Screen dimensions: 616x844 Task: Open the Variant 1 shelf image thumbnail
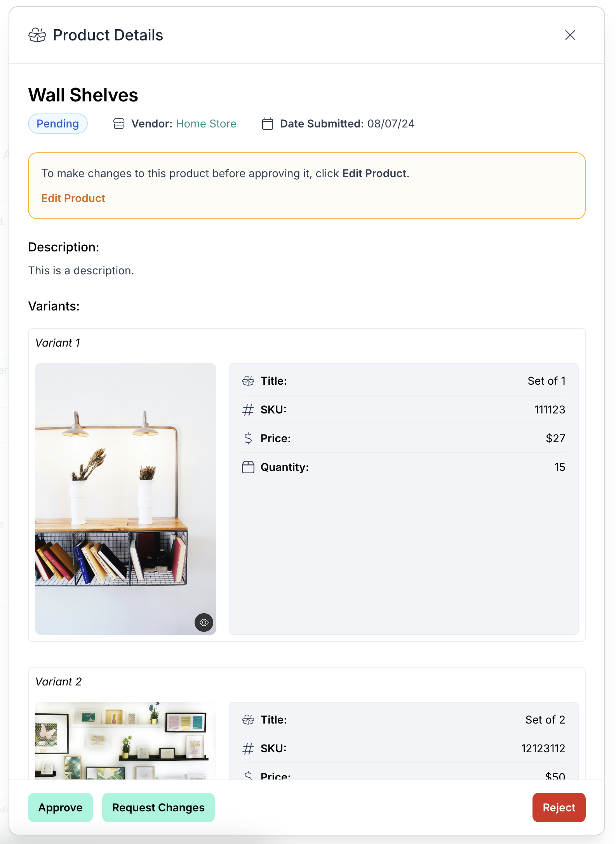click(x=125, y=499)
